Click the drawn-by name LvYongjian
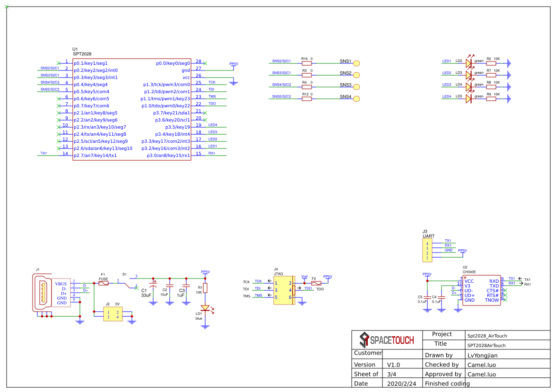The image size is (555, 392). point(483,355)
